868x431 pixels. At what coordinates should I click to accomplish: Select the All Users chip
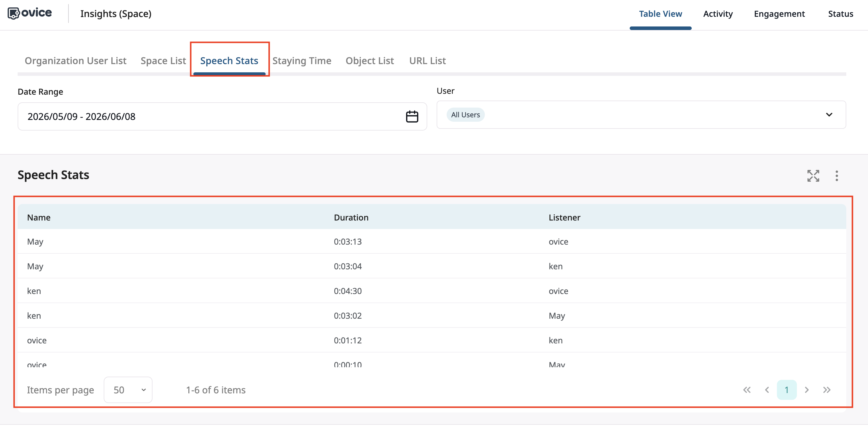tap(465, 115)
